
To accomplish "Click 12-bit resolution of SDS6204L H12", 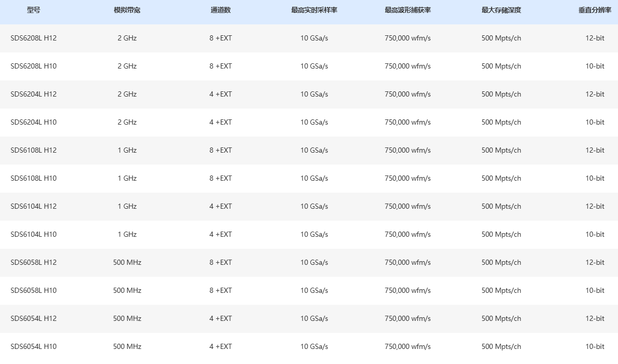I will tap(595, 94).
